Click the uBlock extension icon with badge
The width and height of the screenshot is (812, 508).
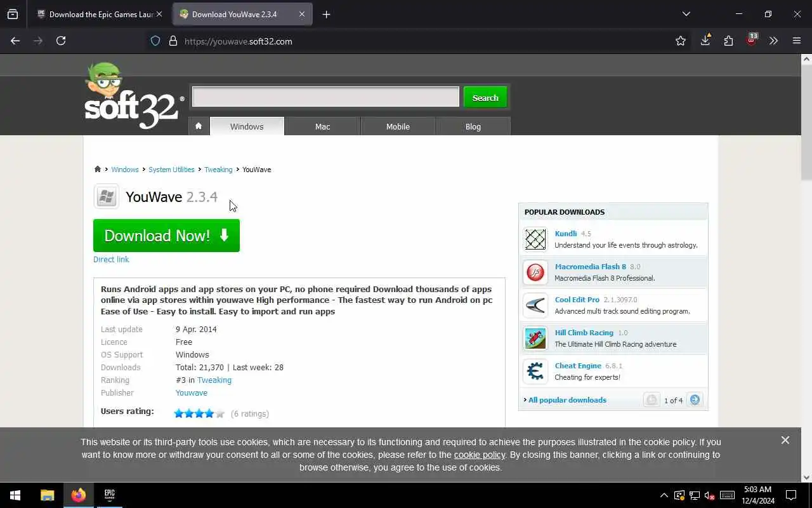point(752,39)
